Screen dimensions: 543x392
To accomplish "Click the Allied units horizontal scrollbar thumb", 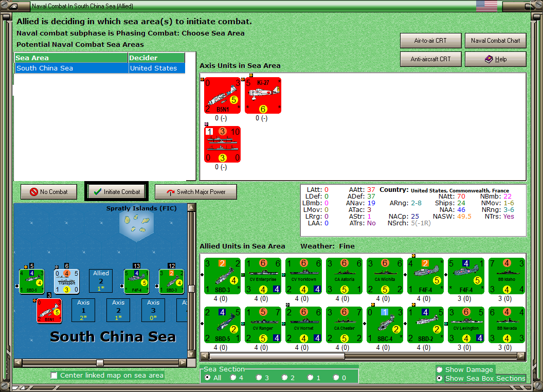I will [277, 356].
